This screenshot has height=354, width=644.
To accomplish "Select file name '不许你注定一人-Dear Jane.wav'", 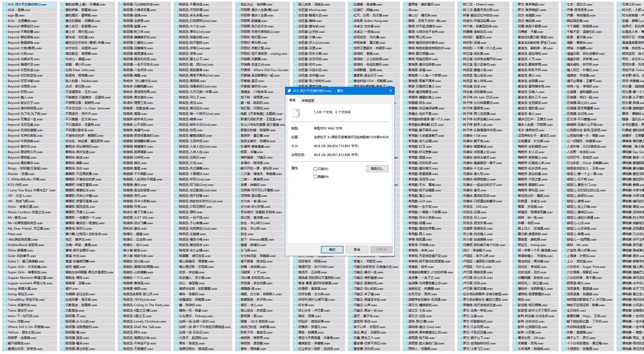I will (88, 108).
